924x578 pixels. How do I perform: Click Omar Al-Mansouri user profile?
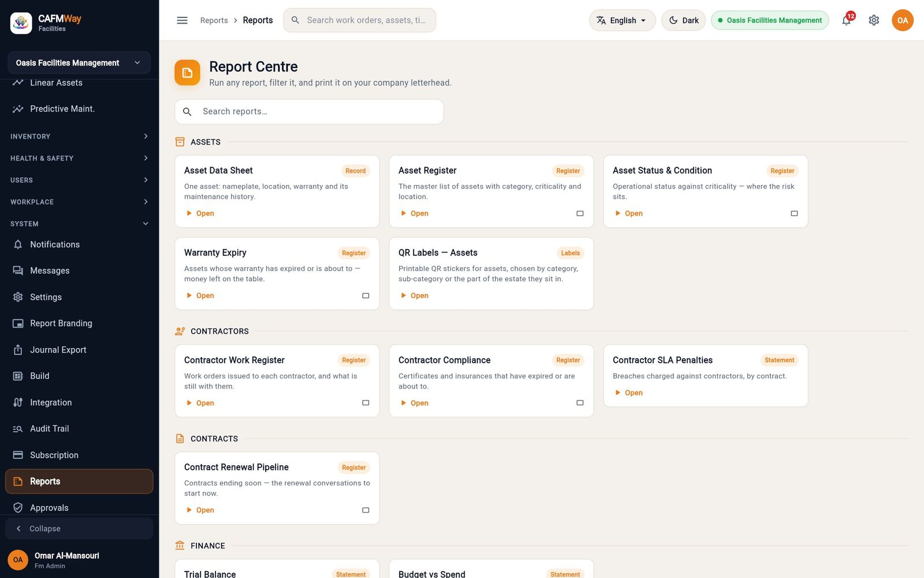point(79,560)
